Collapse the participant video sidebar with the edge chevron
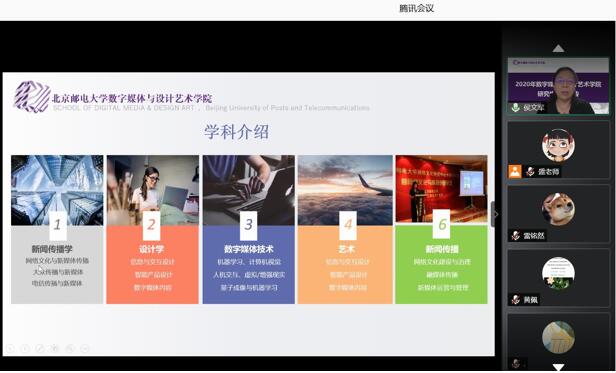The height and width of the screenshot is (373, 616). [495, 215]
